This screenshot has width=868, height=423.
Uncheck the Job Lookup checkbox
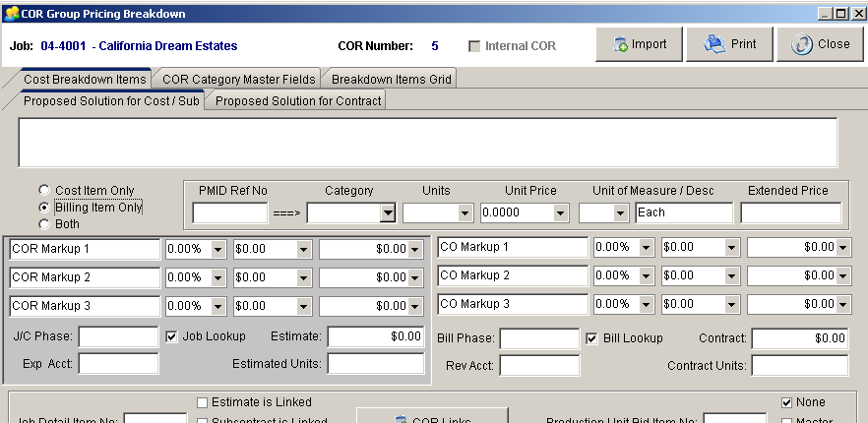[x=172, y=336]
